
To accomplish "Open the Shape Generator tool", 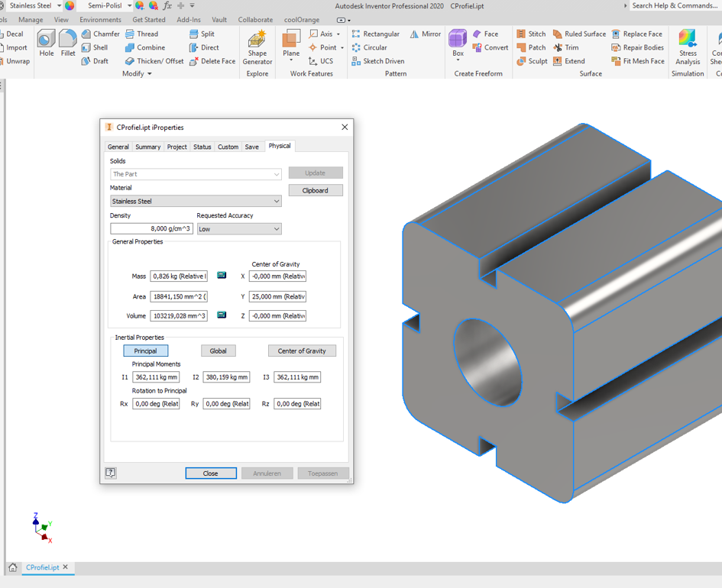I will pyautogui.click(x=257, y=47).
